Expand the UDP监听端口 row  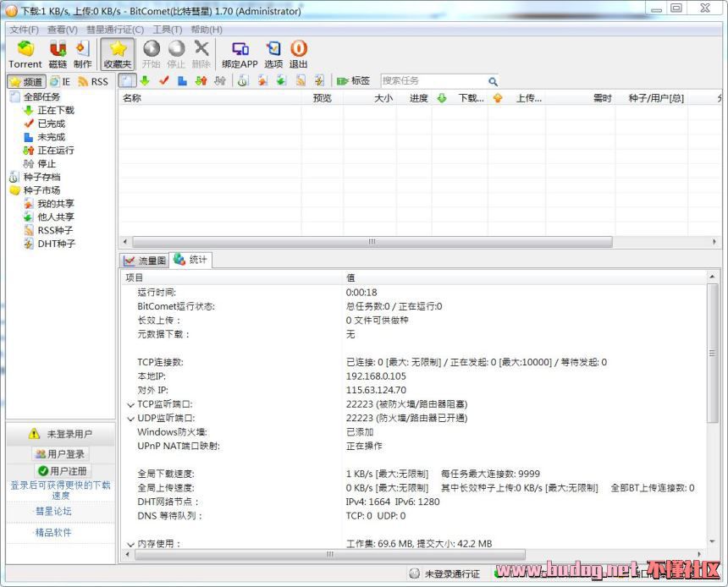point(131,419)
